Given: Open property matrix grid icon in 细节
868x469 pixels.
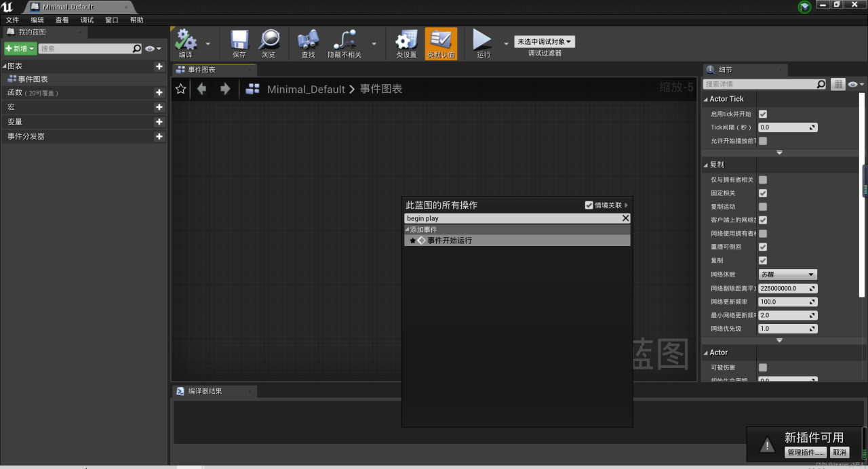Looking at the screenshot, I should coord(838,84).
